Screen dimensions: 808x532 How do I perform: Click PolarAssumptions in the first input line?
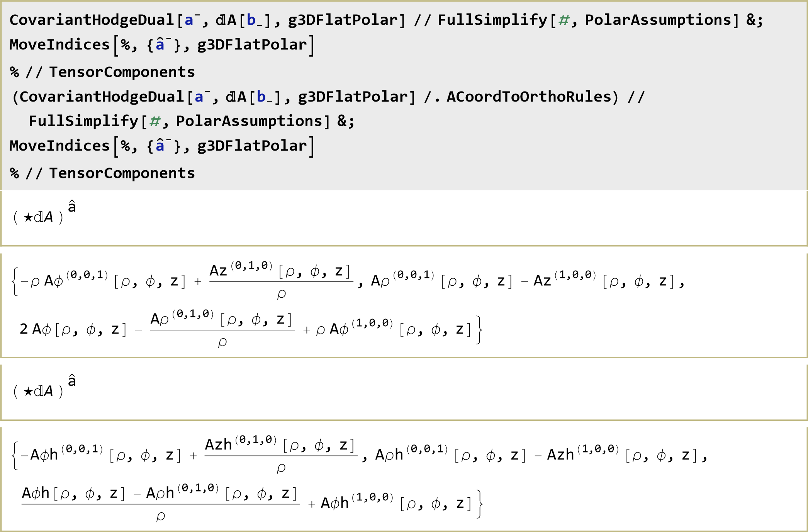[x=658, y=20]
